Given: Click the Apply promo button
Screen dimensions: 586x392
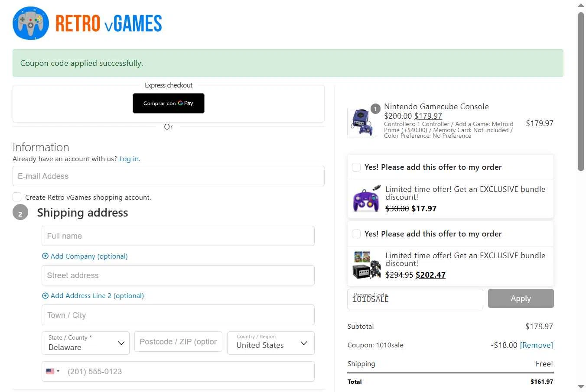Looking at the screenshot, I should click(x=521, y=298).
